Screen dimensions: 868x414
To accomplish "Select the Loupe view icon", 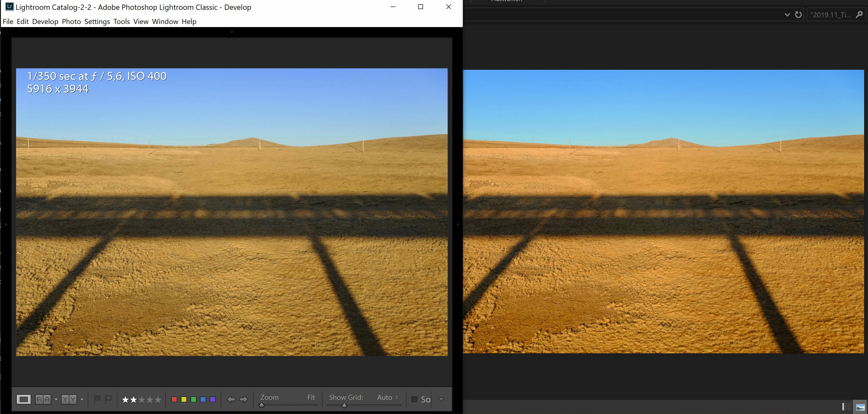I will (x=23, y=399).
